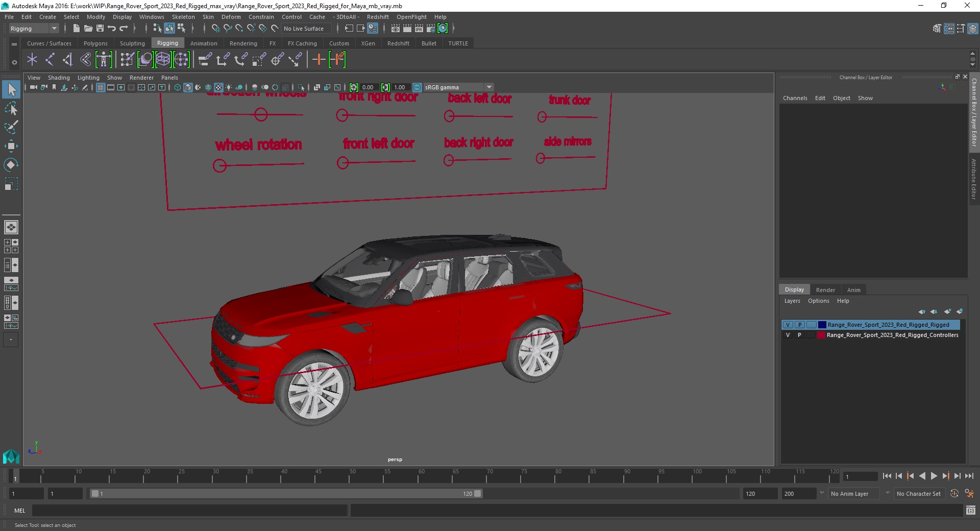Click the snap to grid icon

[x=215, y=29]
